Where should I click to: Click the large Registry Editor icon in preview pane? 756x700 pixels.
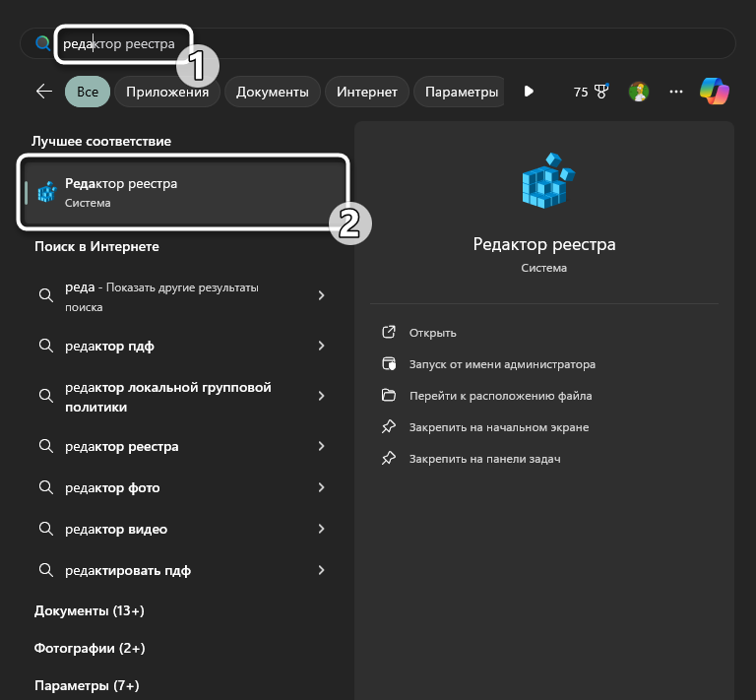coord(548,180)
